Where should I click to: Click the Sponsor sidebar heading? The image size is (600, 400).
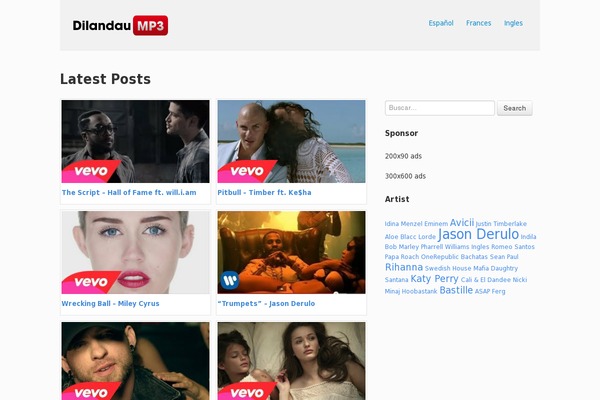(x=401, y=133)
